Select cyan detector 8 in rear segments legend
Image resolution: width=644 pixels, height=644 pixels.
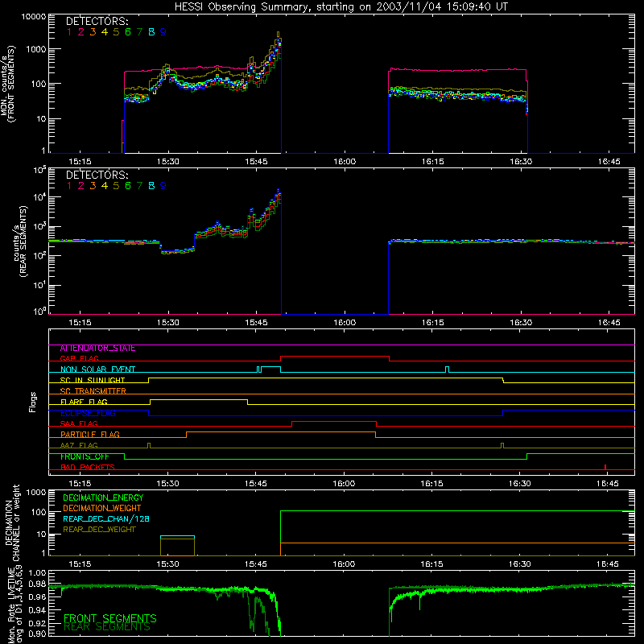(x=151, y=186)
